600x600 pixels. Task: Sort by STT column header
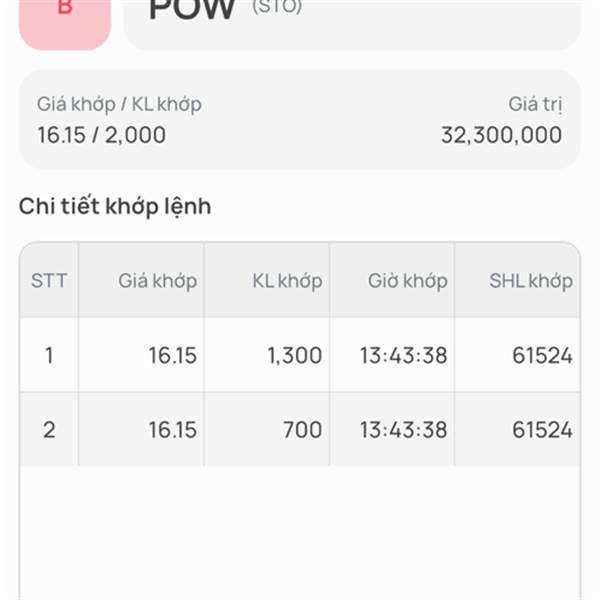[49, 280]
